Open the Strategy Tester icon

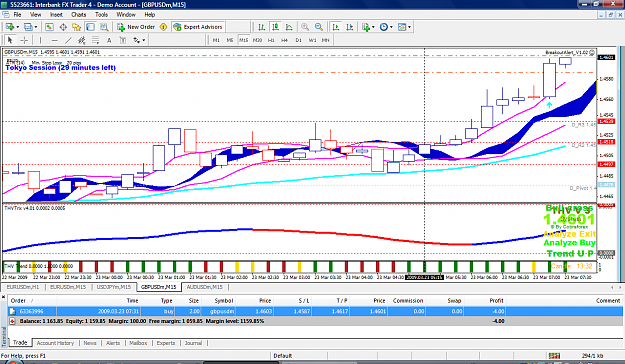pos(104,27)
